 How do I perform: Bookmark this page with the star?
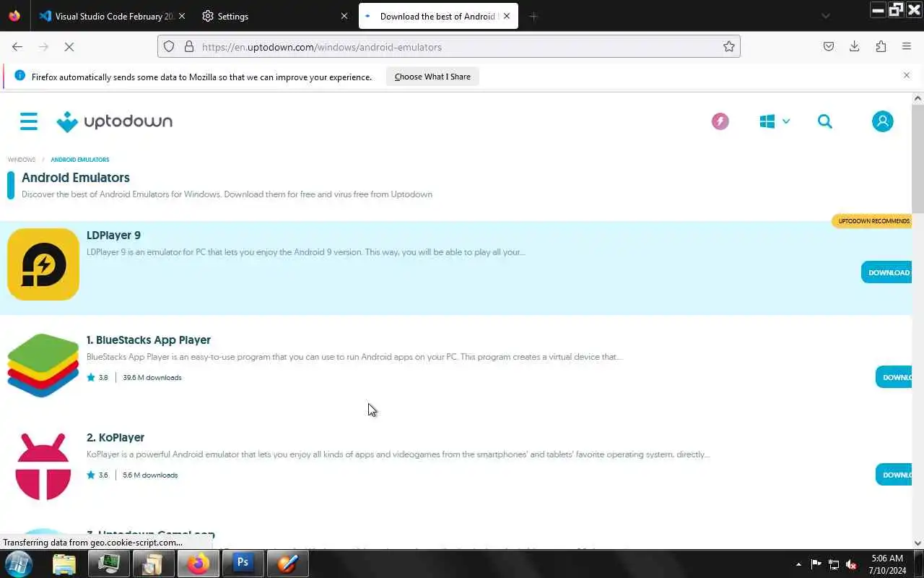[x=729, y=47]
